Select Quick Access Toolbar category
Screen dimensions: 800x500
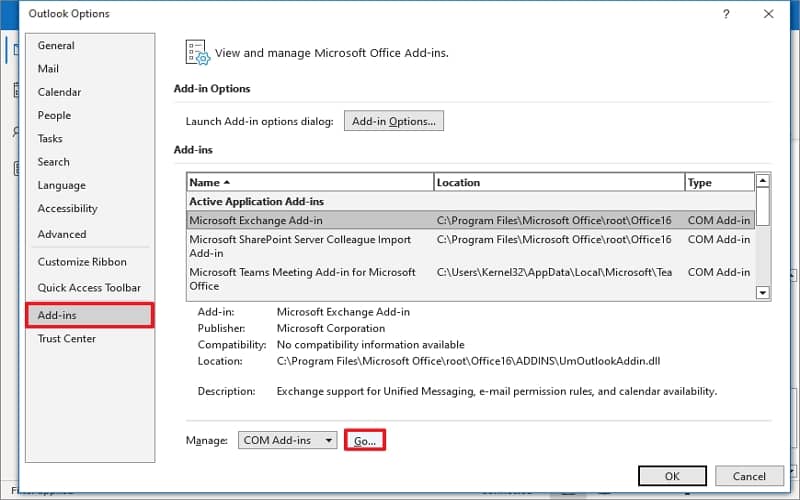pos(89,288)
